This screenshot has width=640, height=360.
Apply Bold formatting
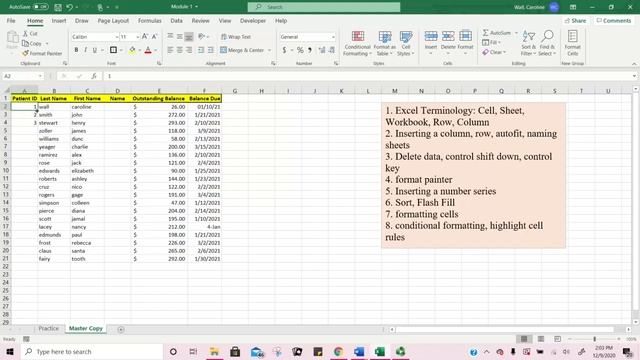pyautogui.click(x=76, y=50)
